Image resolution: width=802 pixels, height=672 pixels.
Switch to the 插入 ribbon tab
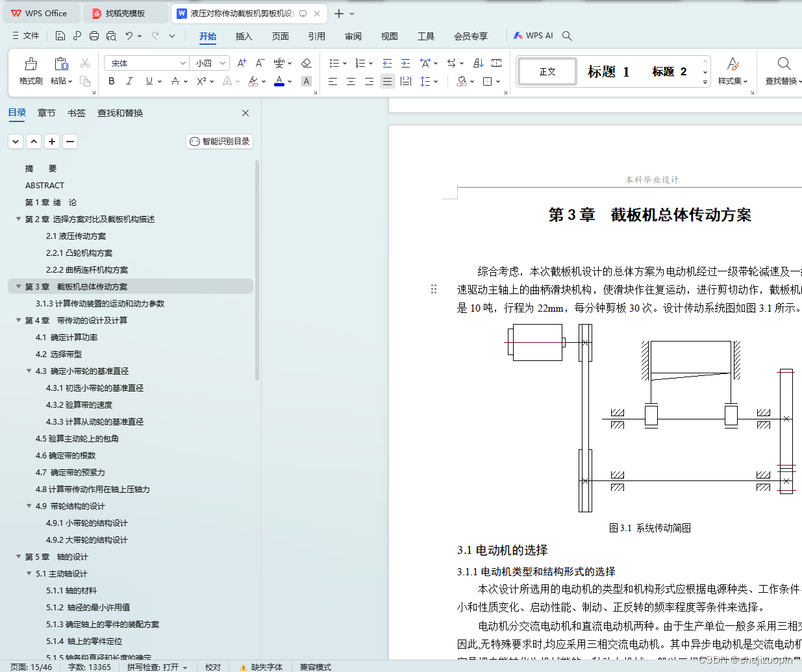point(244,36)
